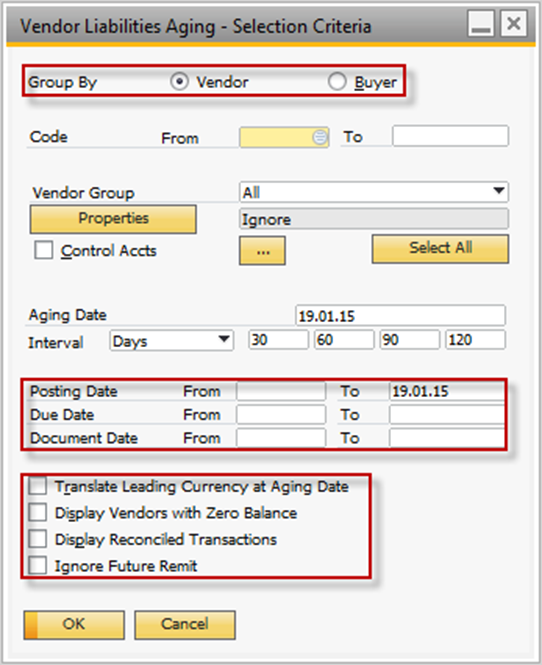Screen dimensions: 542x665
Task: Click the Aging Date field
Action: (x=400, y=316)
